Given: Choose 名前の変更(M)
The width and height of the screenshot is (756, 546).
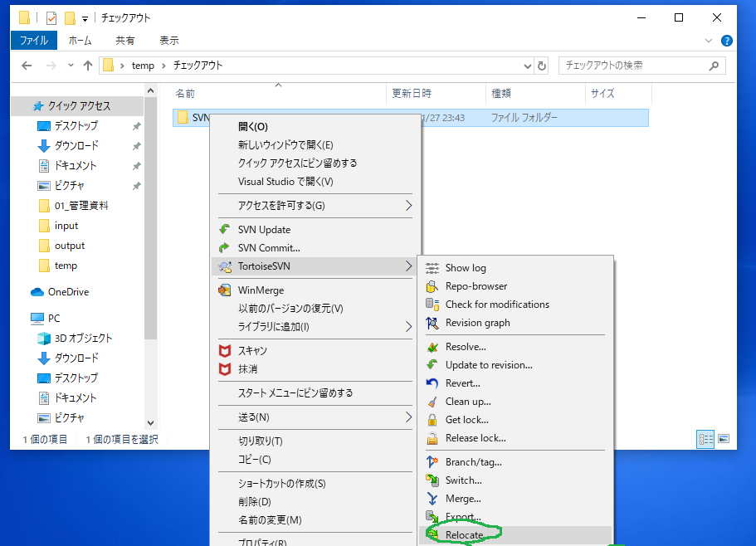Looking at the screenshot, I should 315,520.
